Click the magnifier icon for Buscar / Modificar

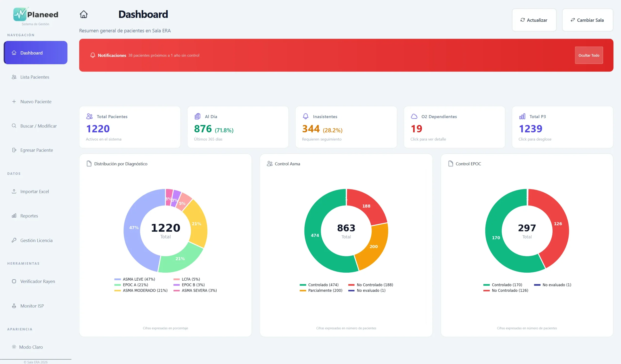pos(14,126)
